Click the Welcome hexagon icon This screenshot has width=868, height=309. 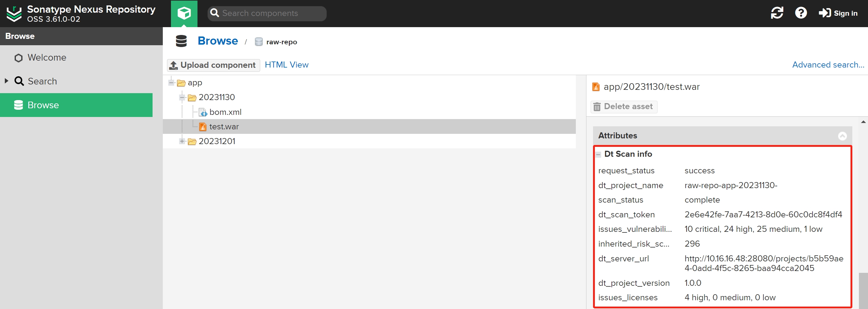[x=18, y=58]
